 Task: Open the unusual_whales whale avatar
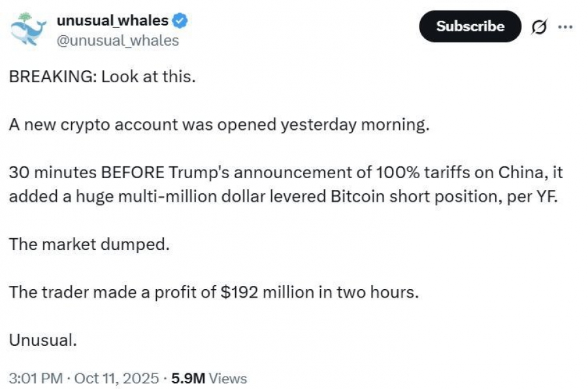[x=27, y=30]
